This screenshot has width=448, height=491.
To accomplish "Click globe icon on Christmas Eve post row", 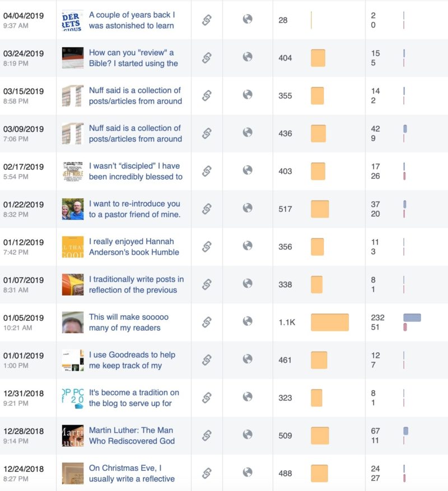I will [248, 473].
